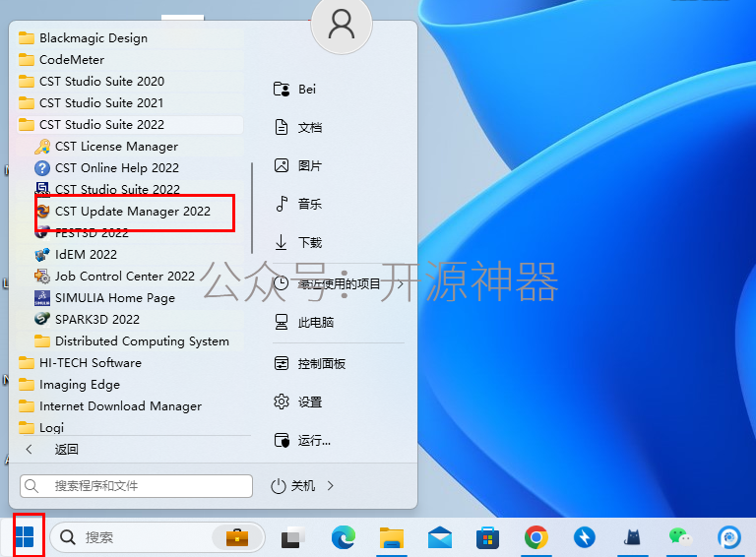Open Microsoft Store from taskbar
Image resolution: width=756 pixels, height=557 pixels.
click(x=488, y=537)
